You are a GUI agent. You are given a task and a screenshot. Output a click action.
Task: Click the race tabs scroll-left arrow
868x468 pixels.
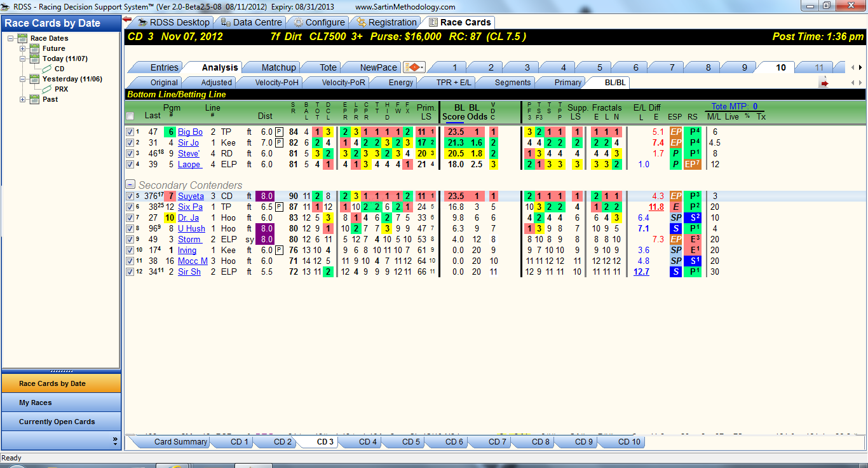(853, 67)
